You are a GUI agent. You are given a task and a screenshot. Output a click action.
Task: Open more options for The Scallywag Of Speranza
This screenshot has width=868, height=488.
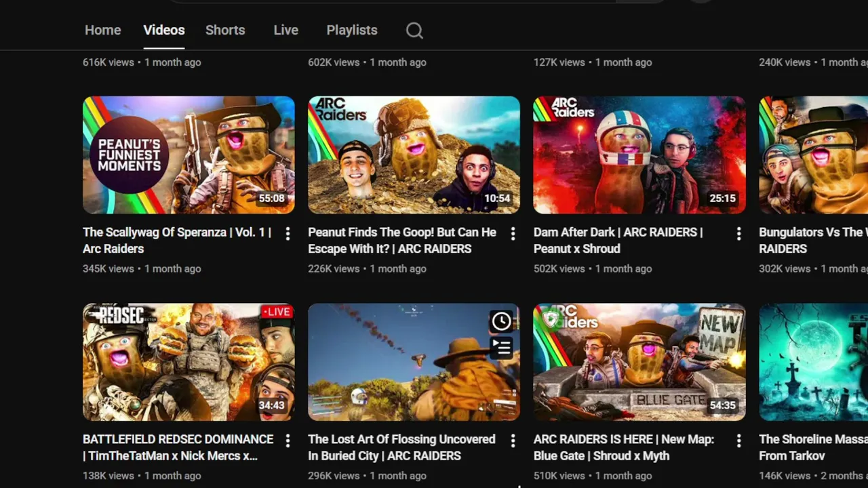tap(288, 234)
